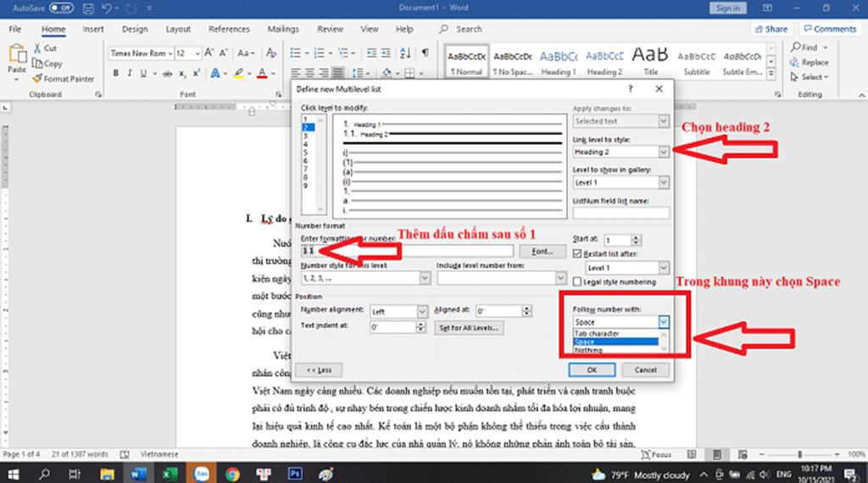868x483 pixels.
Task: Collapse the Follow number with dropdown
Action: [663, 322]
